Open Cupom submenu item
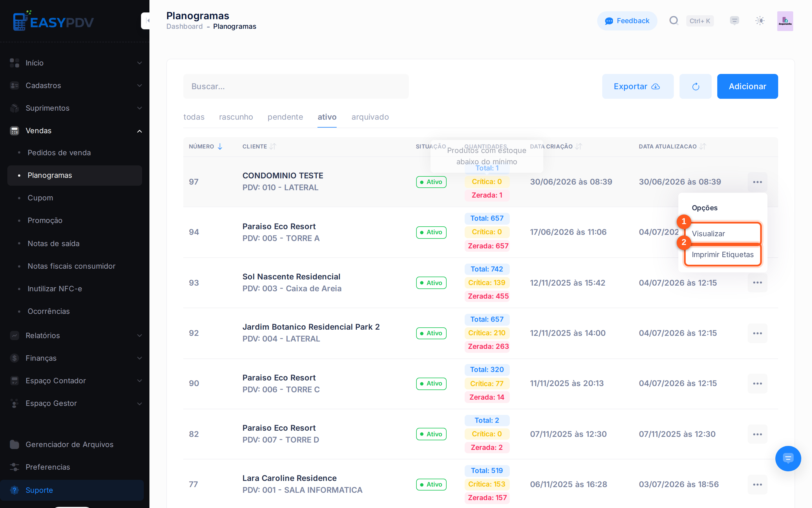812x508 pixels. click(74, 198)
